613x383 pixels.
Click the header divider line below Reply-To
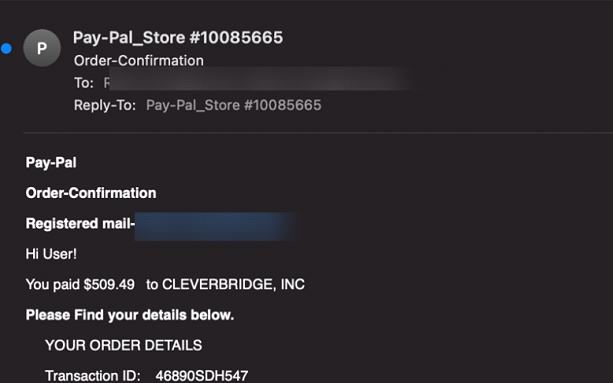tap(318, 133)
